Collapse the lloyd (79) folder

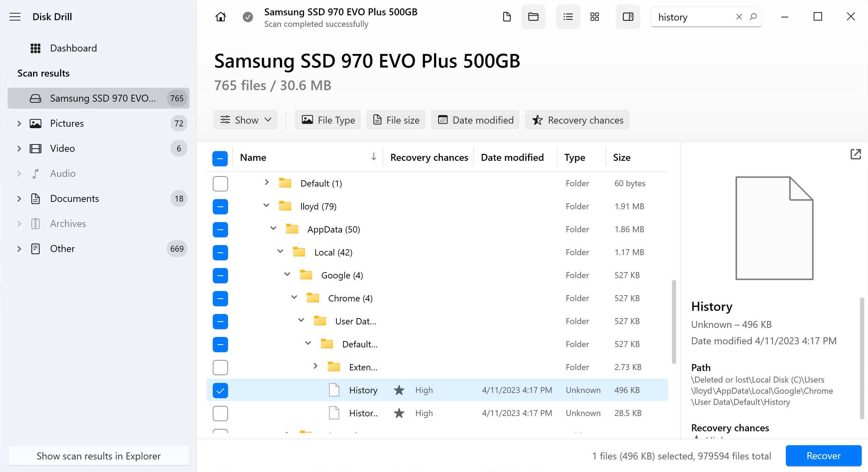(266, 205)
